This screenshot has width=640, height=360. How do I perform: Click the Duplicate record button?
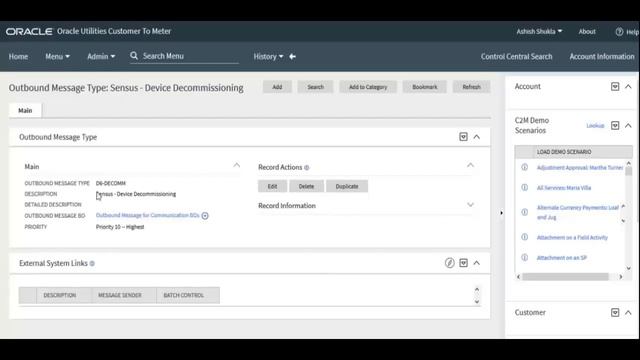[347, 186]
